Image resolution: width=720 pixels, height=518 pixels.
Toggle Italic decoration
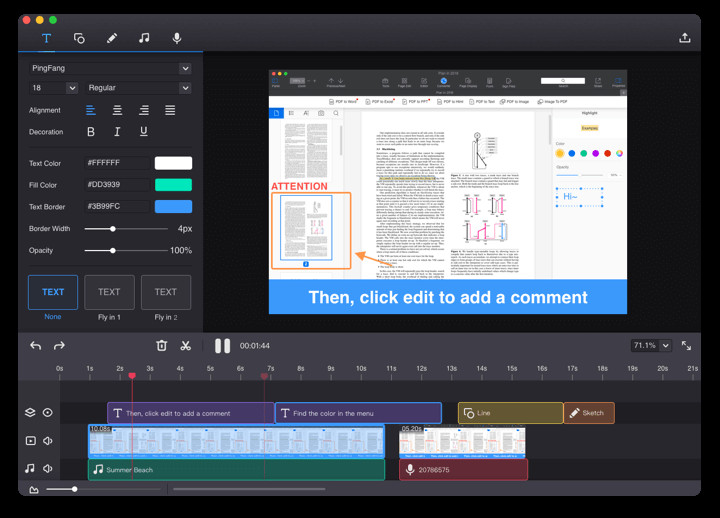click(117, 132)
